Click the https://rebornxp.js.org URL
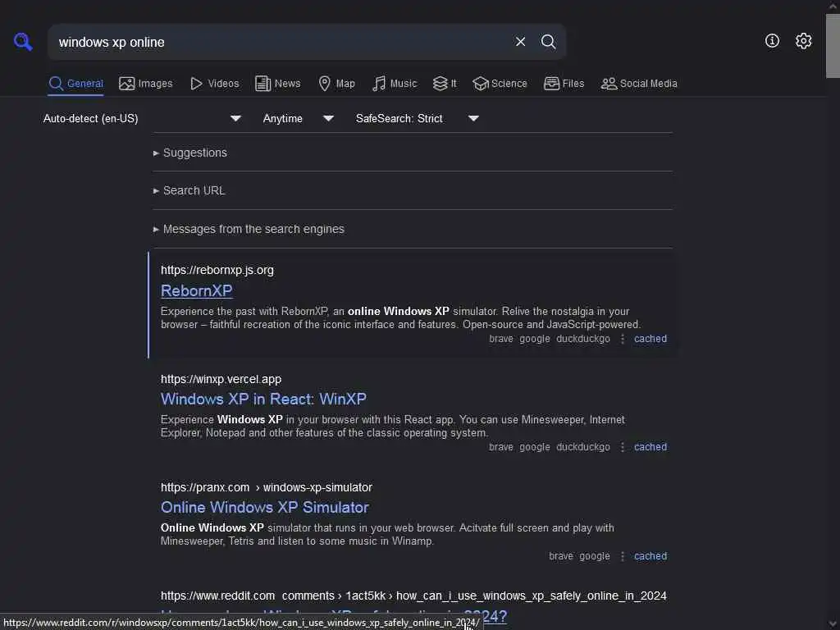Viewport: 840px width, 630px height. 217,270
